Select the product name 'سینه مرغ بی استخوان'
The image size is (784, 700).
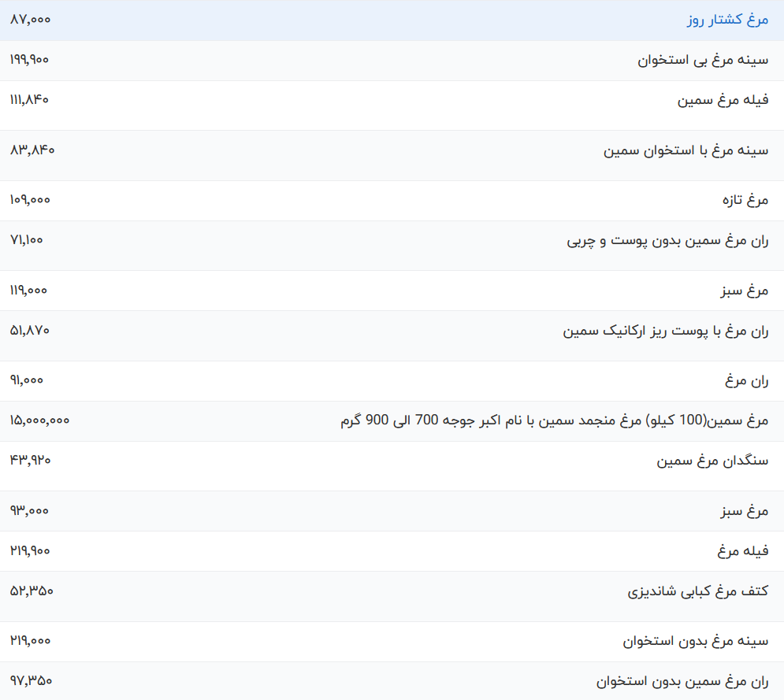[x=703, y=61]
